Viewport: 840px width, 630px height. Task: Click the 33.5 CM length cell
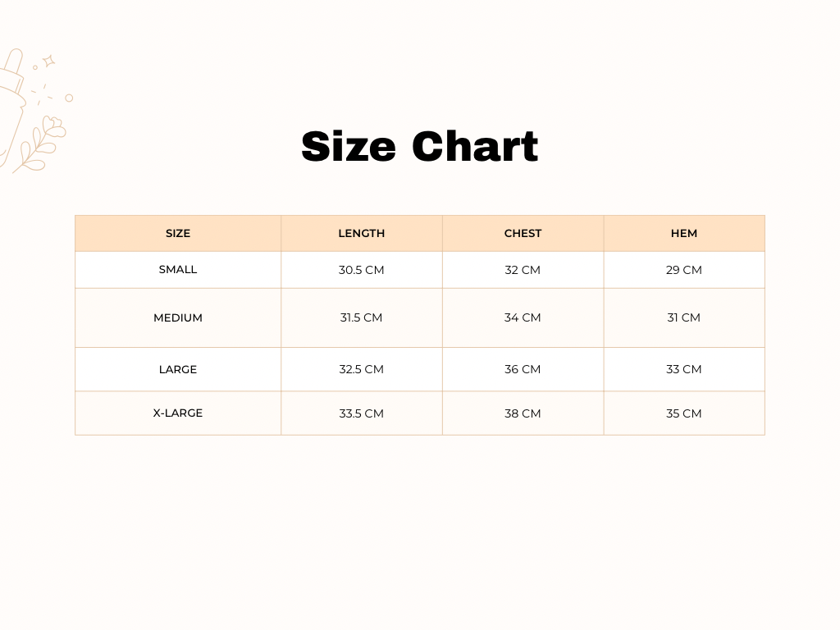[x=361, y=413]
